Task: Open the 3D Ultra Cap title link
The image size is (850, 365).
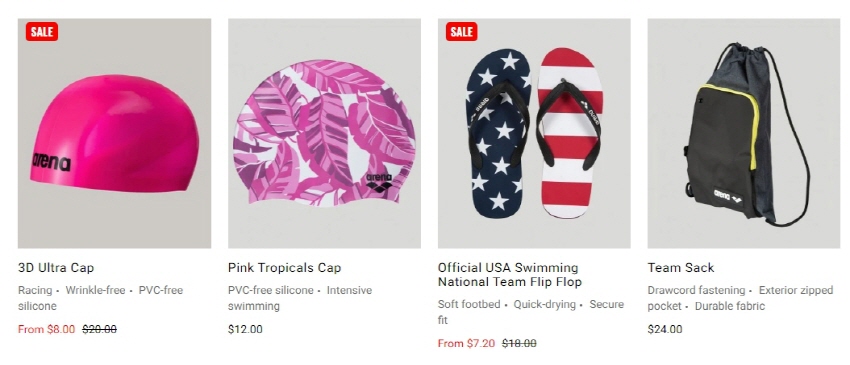Action: pyautogui.click(x=56, y=267)
